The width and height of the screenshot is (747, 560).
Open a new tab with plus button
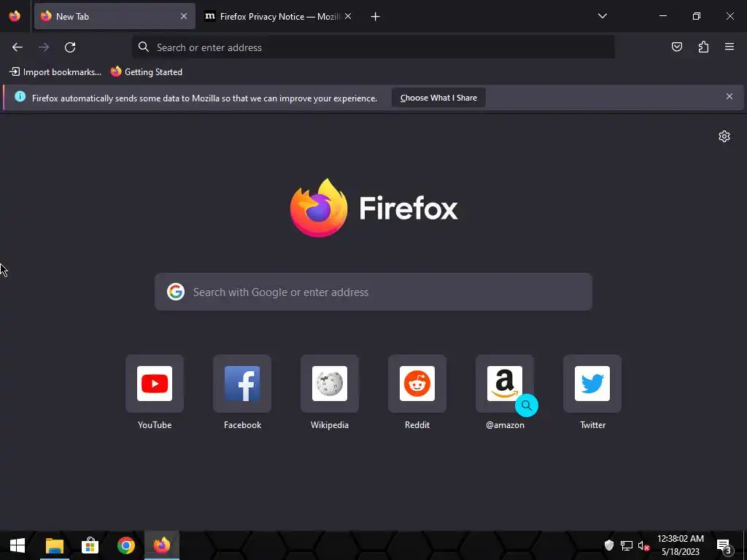point(376,17)
